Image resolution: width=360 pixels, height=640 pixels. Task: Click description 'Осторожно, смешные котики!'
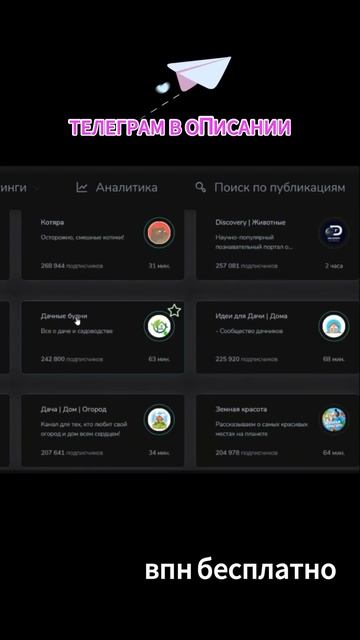(x=82, y=237)
